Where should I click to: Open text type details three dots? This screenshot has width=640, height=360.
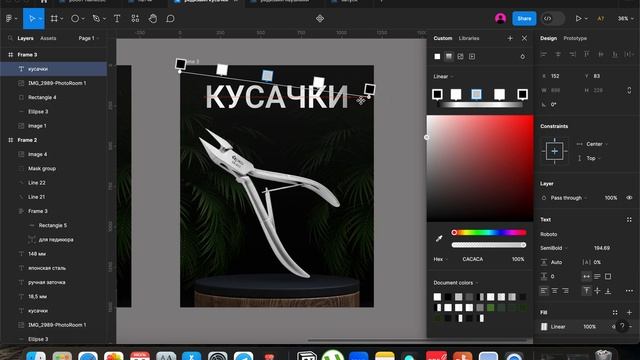pos(629,291)
